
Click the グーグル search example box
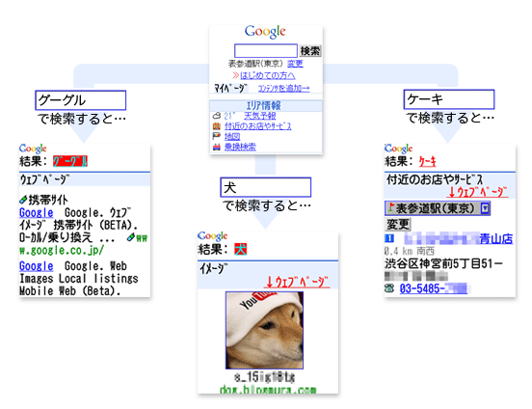coord(80,100)
